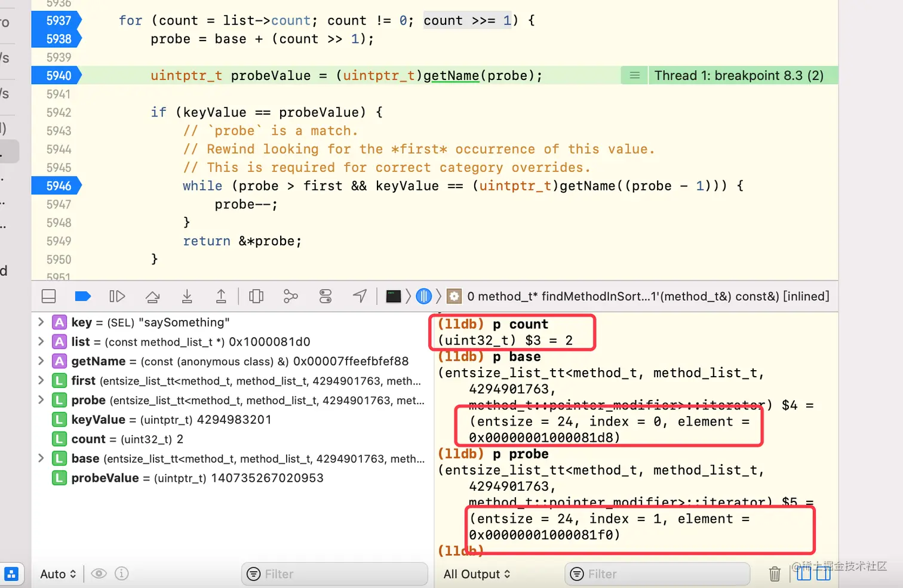
Task: Expand the list variable row
Action: (41, 341)
